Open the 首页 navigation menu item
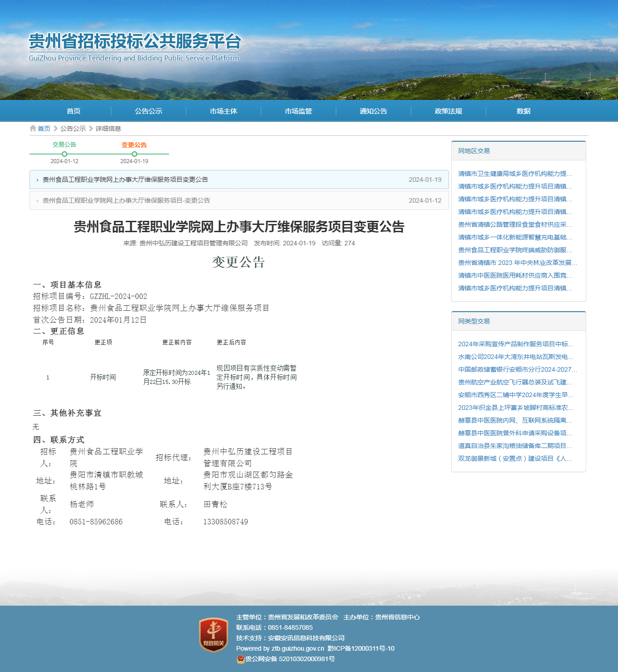 pos(74,111)
